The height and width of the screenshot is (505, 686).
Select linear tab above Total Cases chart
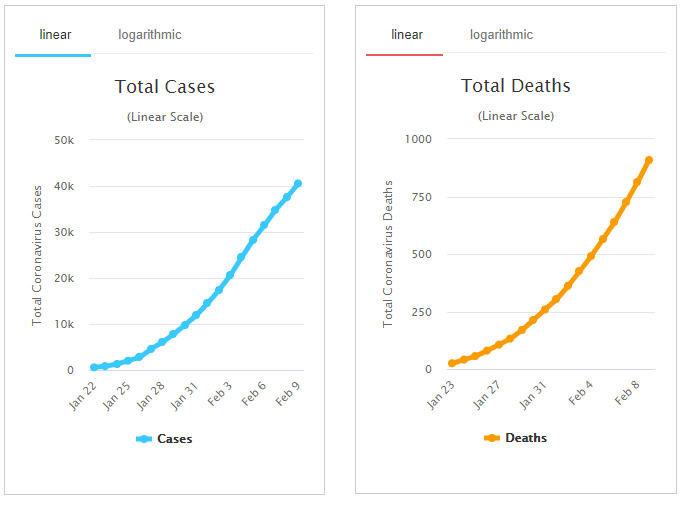point(55,35)
